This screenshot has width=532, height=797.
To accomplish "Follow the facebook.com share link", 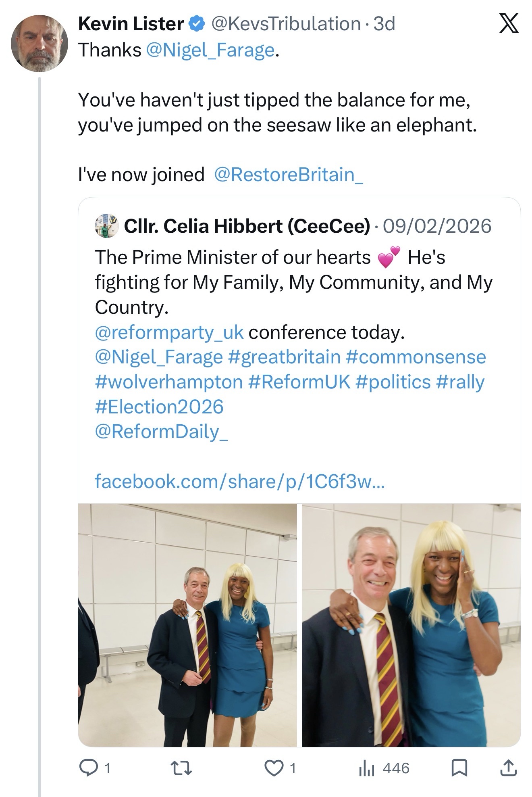I will tap(239, 481).
